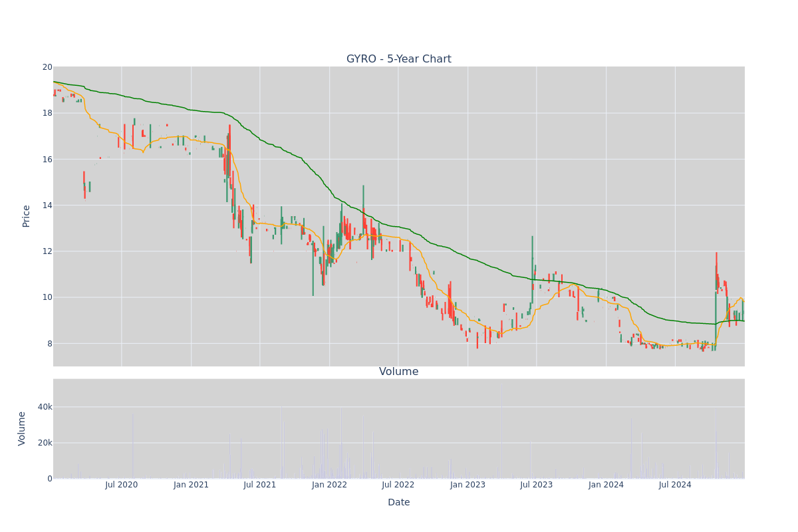
Task: Click the price tick label "8"
Action: point(49,344)
